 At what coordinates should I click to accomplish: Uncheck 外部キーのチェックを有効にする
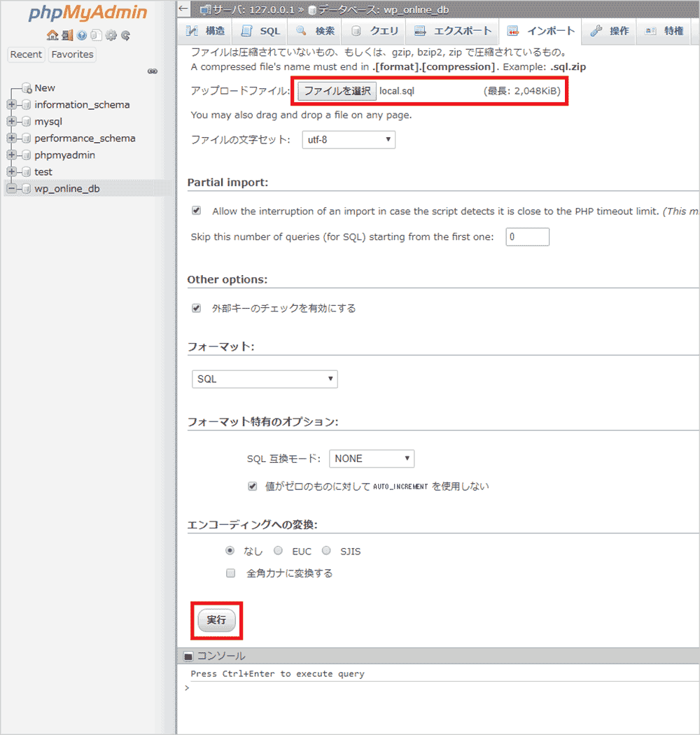pyautogui.click(x=197, y=307)
